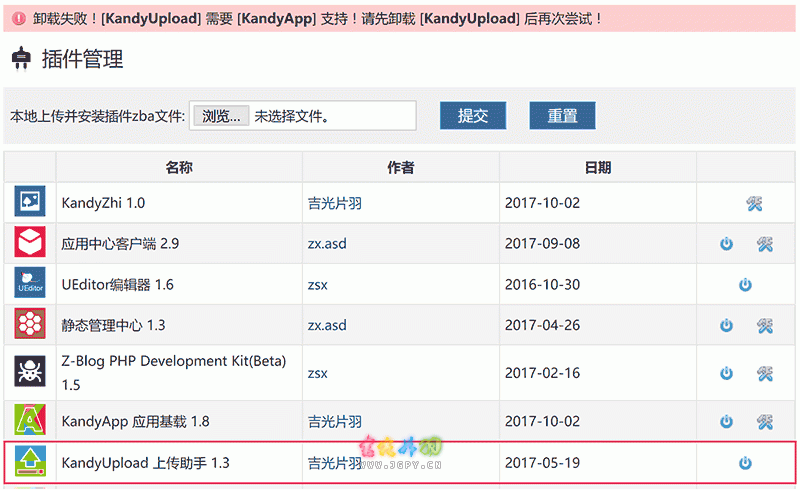The width and height of the screenshot is (800, 490).
Task: Click the 提交 submit button
Action: pyautogui.click(x=473, y=115)
